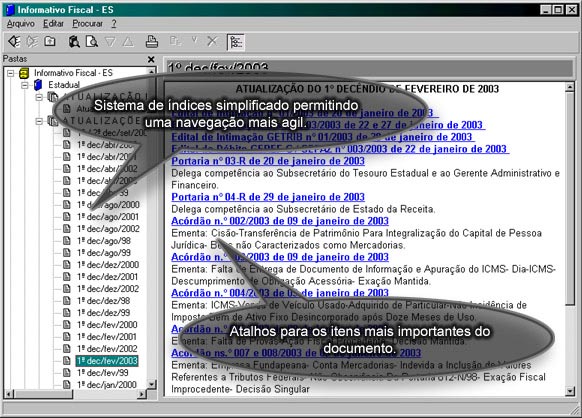This screenshot has height=418, width=582.
Task: Open link Acórdão n.º 004/2003
Action: [280, 293]
